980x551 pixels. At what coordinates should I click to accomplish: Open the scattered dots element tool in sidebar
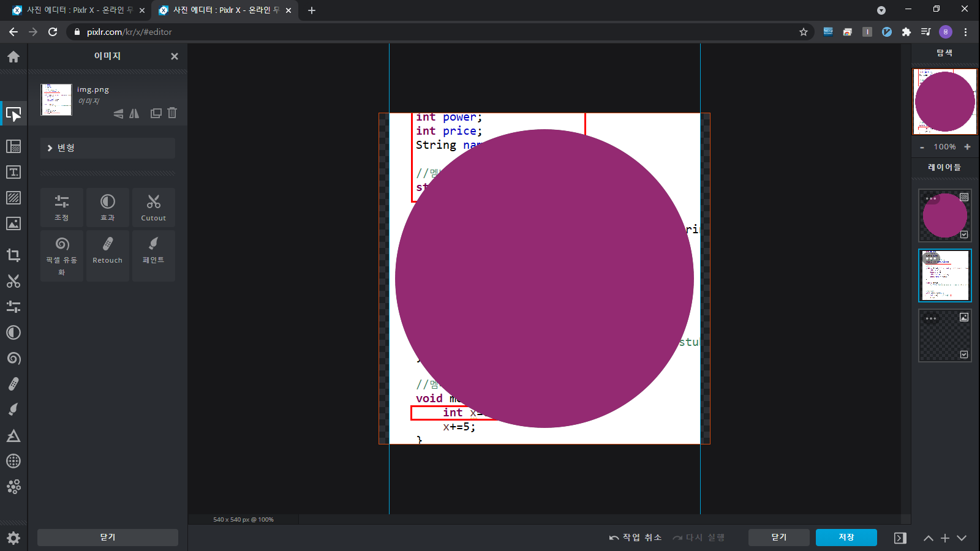(13, 487)
